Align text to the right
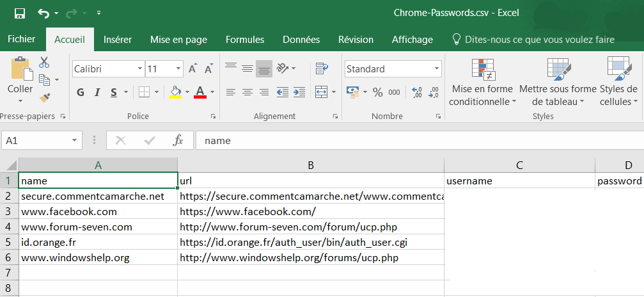The height and width of the screenshot is (297, 644). 264,92
